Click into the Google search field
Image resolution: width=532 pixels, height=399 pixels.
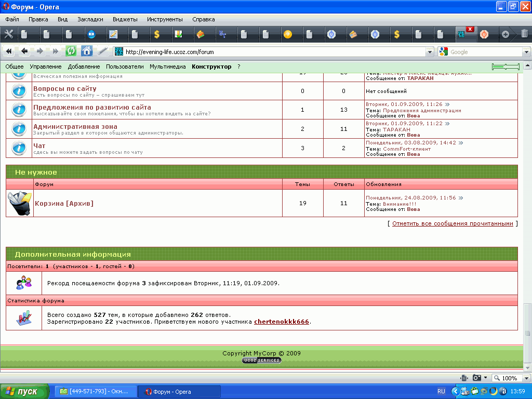486,52
